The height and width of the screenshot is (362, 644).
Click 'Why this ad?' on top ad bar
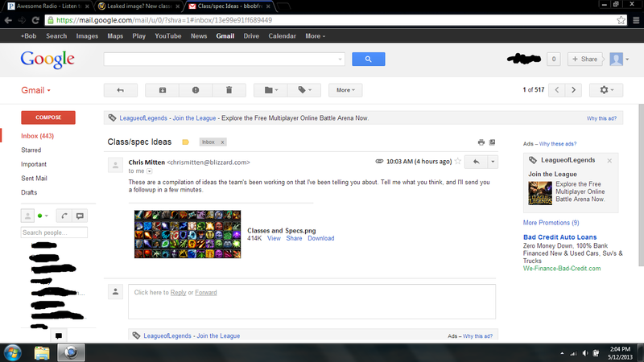pyautogui.click(x=601, y=118)
